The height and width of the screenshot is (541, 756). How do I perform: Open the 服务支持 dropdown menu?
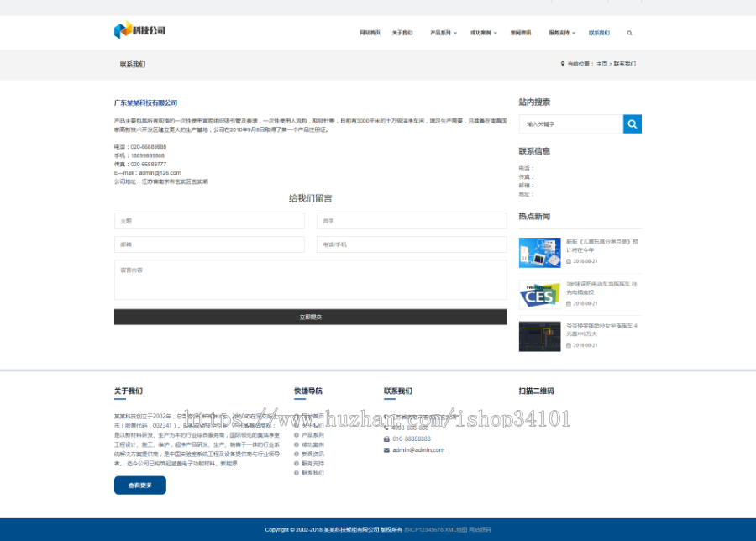point(559,33)
